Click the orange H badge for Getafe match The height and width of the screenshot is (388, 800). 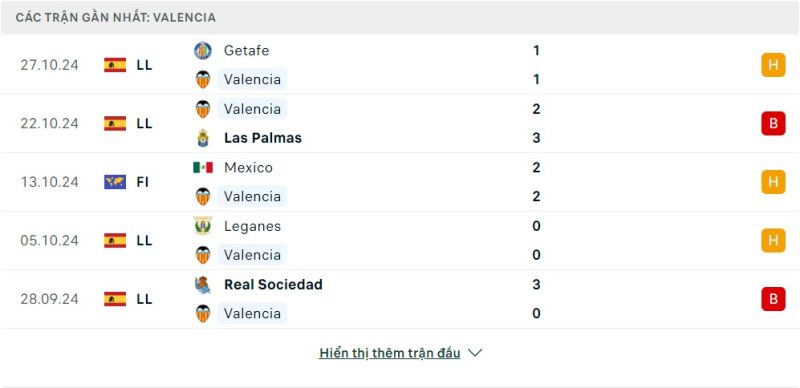point(773,65)
